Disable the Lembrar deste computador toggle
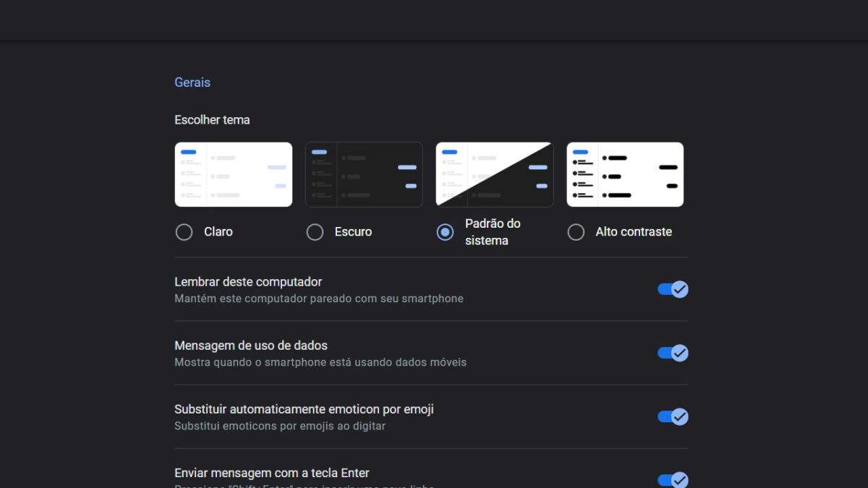This screenshot has height=488, width=868. [672, 289]
